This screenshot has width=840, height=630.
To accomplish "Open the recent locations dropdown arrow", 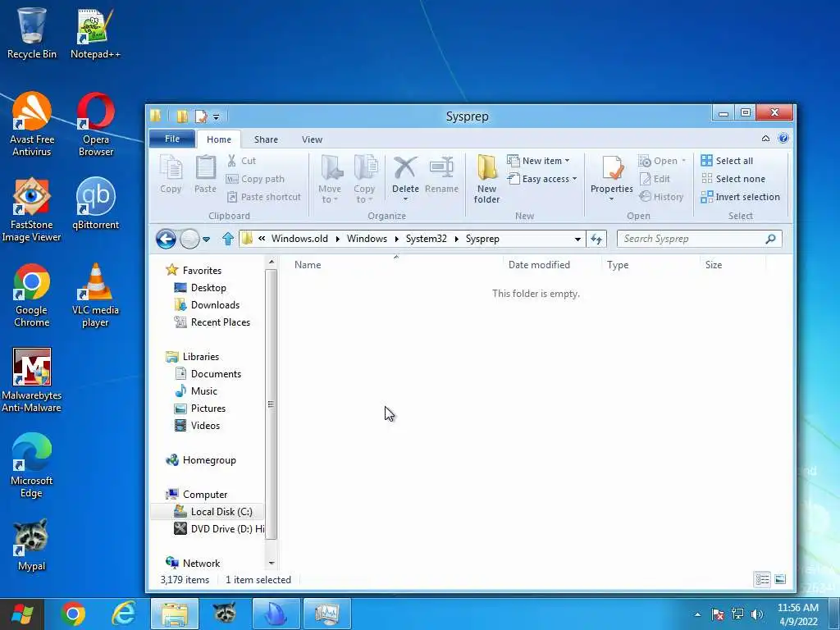I will click(x=206, y=239).
